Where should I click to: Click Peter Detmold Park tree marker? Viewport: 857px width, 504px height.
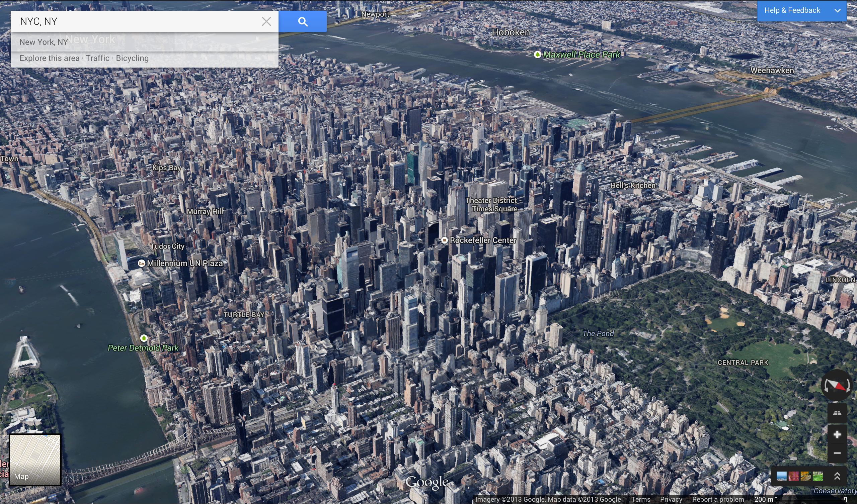(x=144, y=338)
